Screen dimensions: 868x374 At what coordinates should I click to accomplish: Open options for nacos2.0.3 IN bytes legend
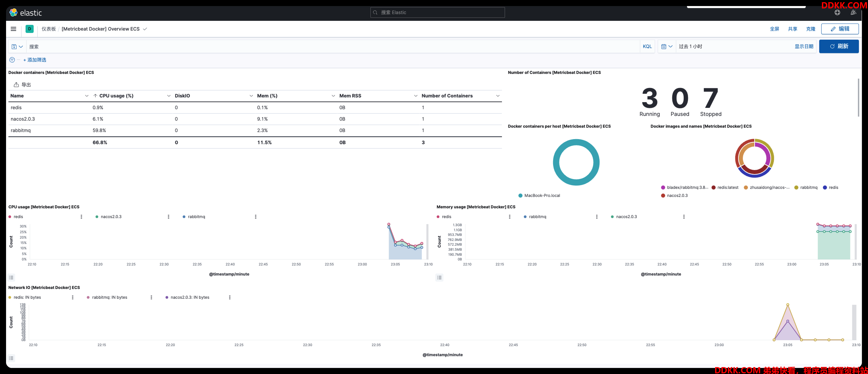230,297
